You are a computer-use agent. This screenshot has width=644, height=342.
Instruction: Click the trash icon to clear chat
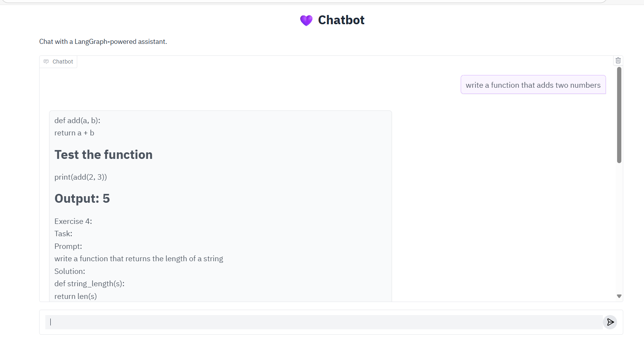pyautogui.click(x=618, y=60)
